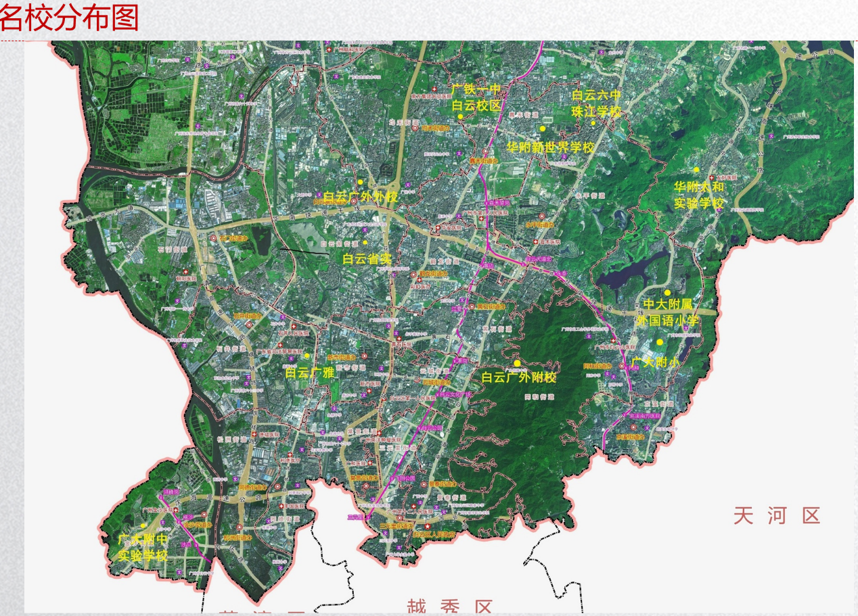The image size is (858, 616).
Task: Click the yellow dot for 广铁一中白云校区
Action: (460, 116)
